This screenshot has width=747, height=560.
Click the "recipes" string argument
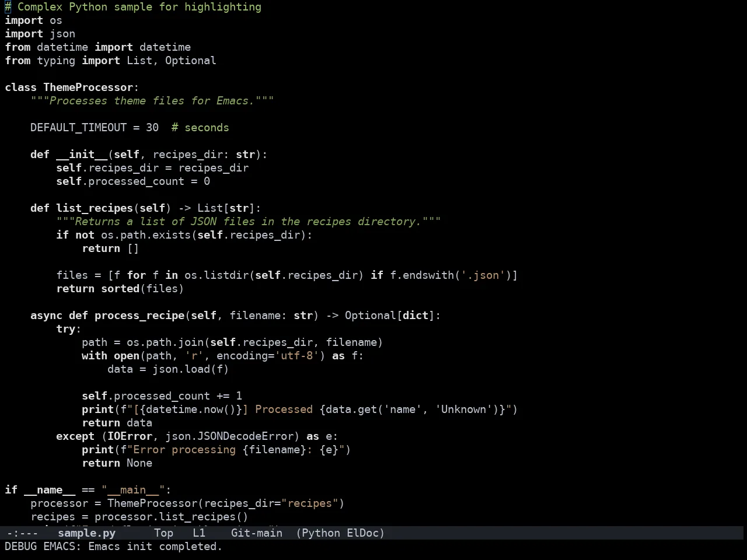coord(309,503)
